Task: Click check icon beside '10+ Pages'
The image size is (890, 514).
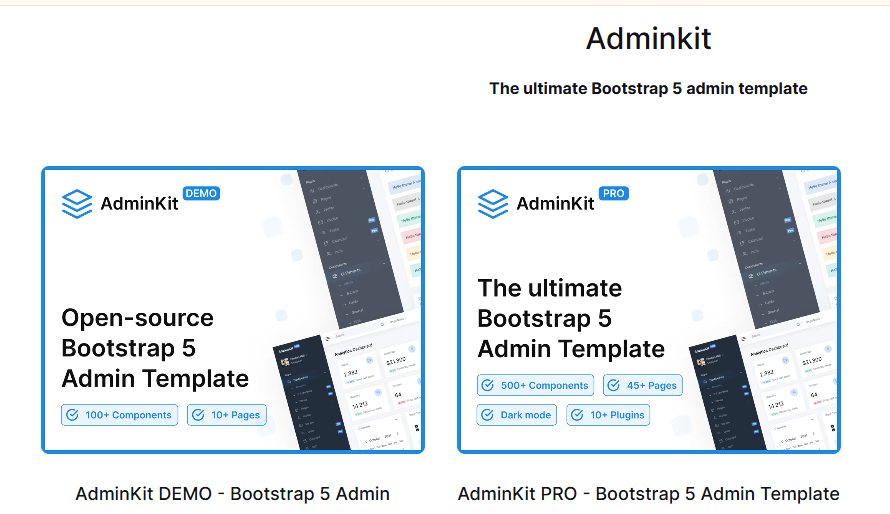Action: [x=198, y=415]
